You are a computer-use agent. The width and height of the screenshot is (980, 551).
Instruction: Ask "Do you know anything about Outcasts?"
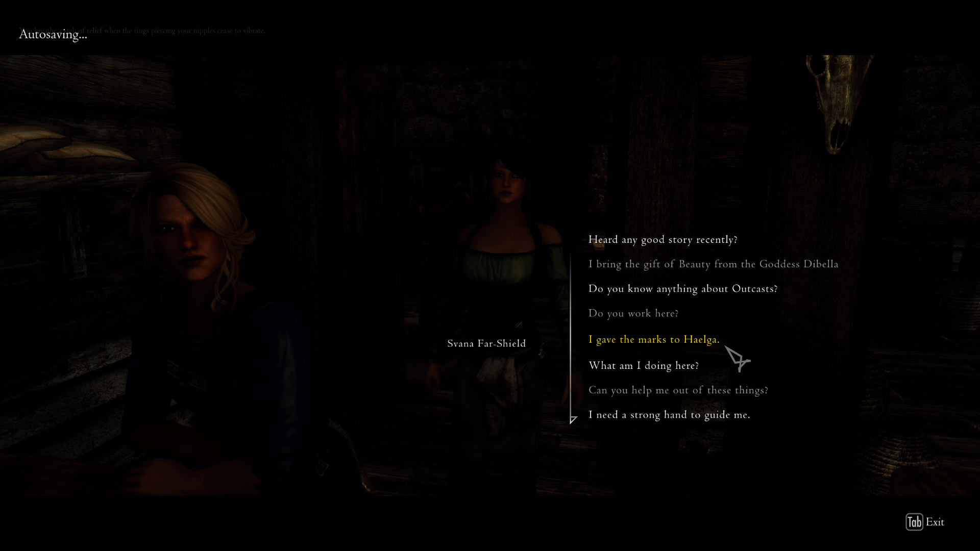tap(683, 289)
